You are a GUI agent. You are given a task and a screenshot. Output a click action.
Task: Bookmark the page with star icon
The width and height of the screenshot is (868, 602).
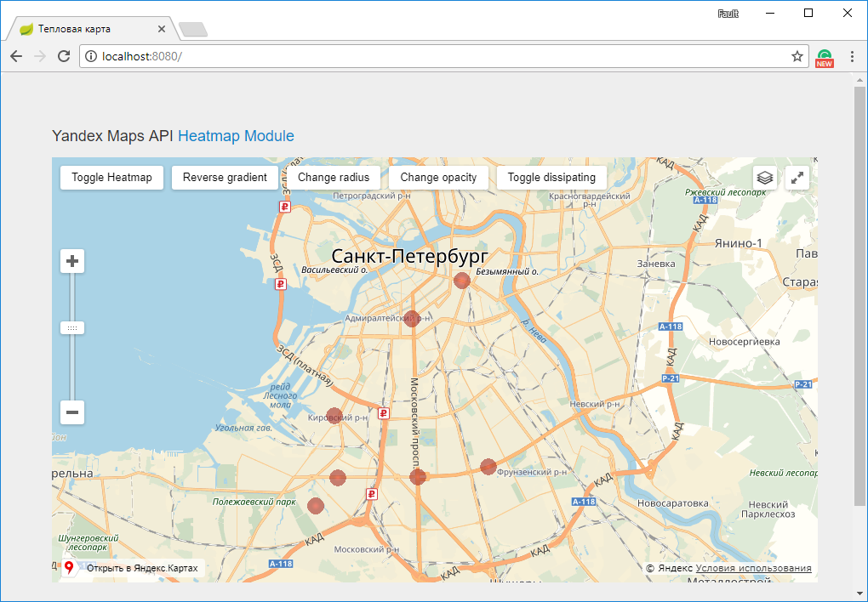click(x=797, y=56)
